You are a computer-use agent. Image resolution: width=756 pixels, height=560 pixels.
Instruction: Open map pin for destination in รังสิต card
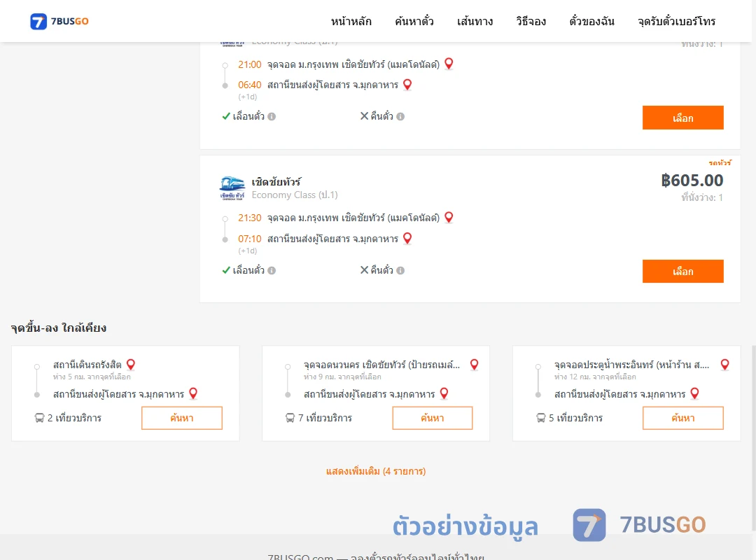pos(193,393)
